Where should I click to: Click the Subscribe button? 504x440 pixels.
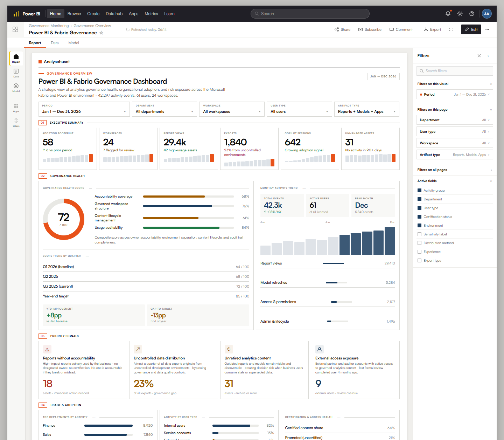click(370, 29)
